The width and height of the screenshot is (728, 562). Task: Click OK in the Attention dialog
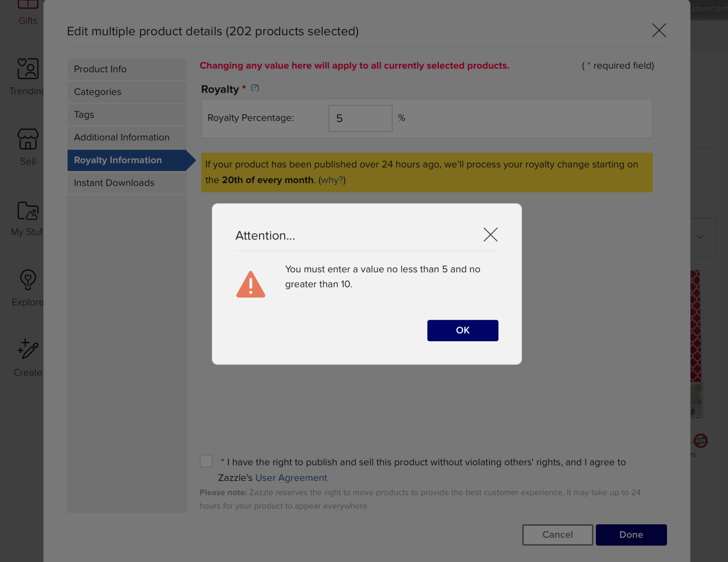[462, 330]
